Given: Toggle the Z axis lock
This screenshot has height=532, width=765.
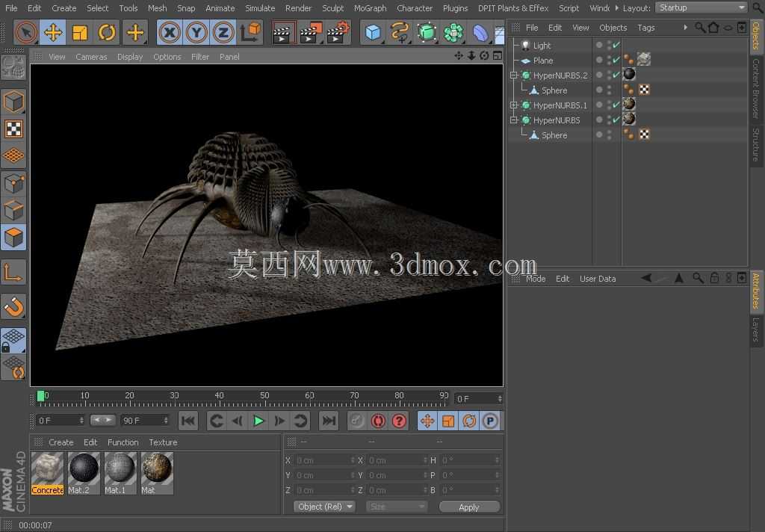Looking at the screenshot, I should (x=223, y=33).
